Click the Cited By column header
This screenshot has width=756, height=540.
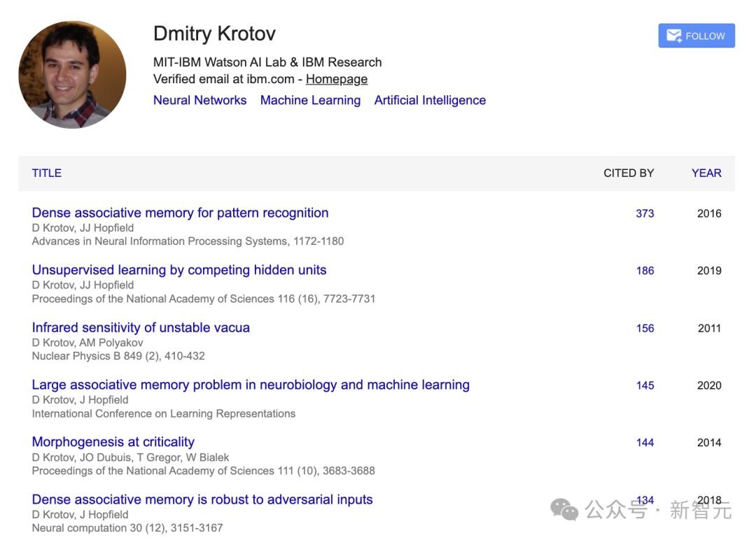tap(628, 173)
